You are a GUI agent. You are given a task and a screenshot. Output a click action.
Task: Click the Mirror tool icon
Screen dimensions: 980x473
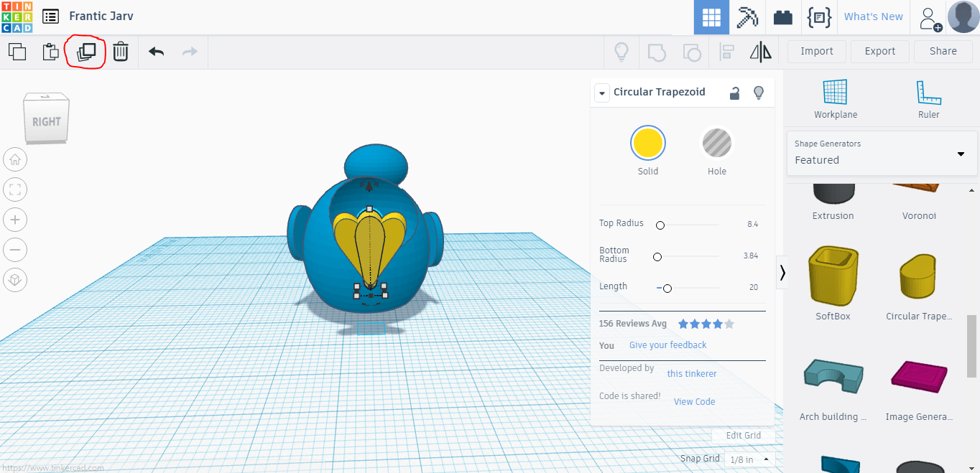[x=760, y=52]
